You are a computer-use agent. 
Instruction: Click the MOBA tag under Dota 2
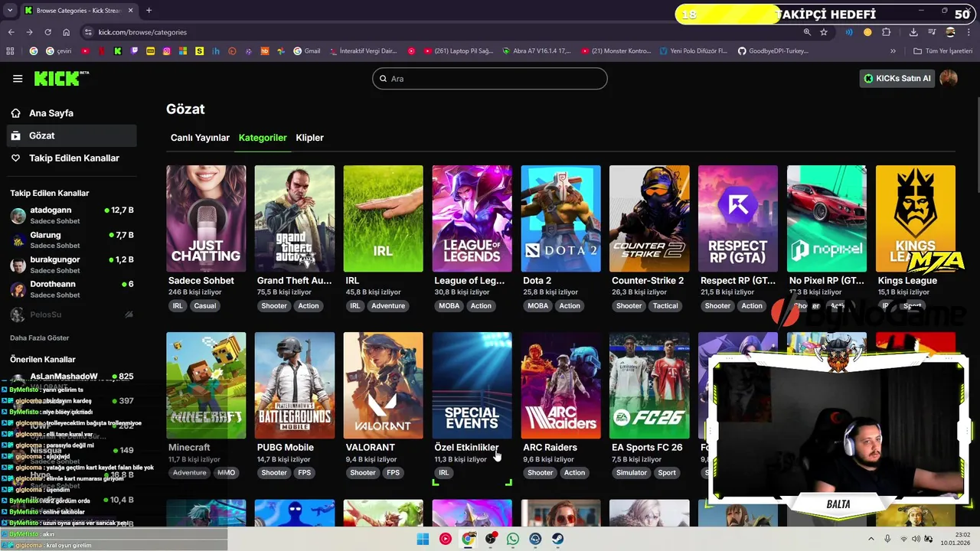coord(538,306)
